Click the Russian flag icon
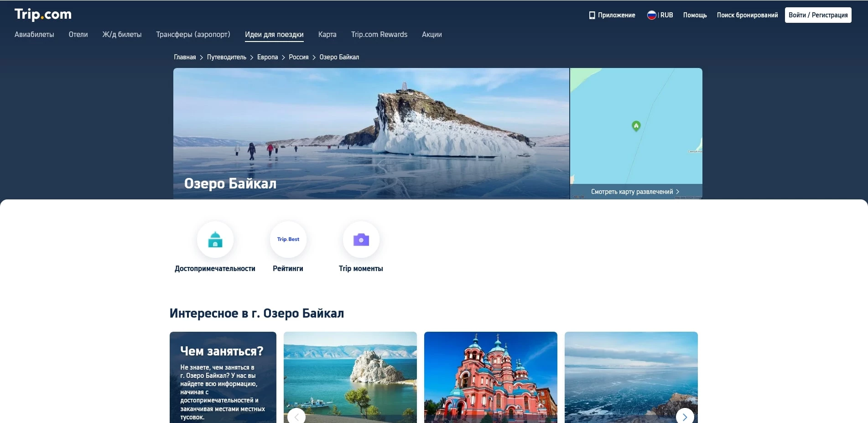This screenshot has height=423, width=868. 651,15
